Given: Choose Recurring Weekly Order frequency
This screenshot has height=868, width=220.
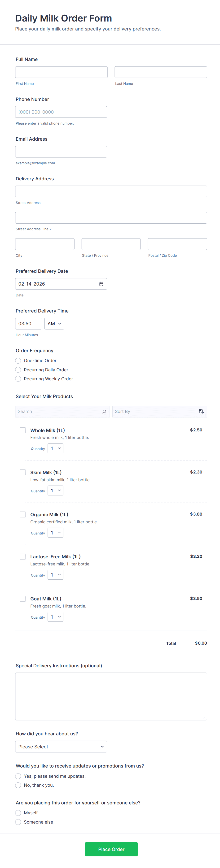Looking at the screenshot, I should [x=18, y=379].
